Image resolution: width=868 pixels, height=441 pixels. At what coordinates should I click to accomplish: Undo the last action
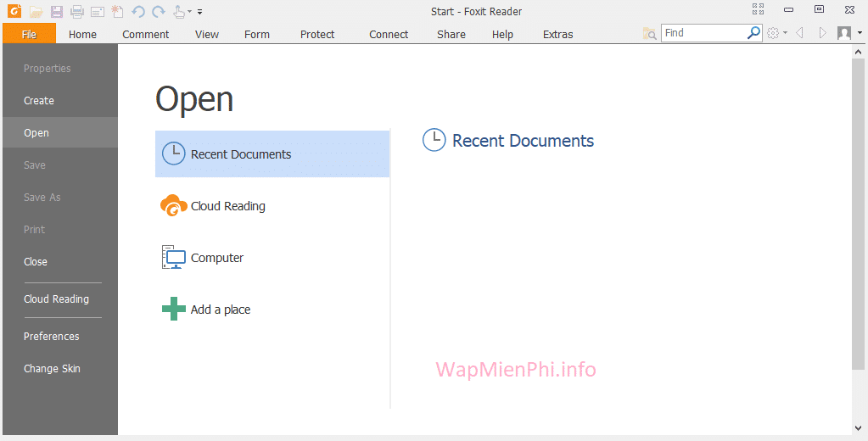pos(138,11)
